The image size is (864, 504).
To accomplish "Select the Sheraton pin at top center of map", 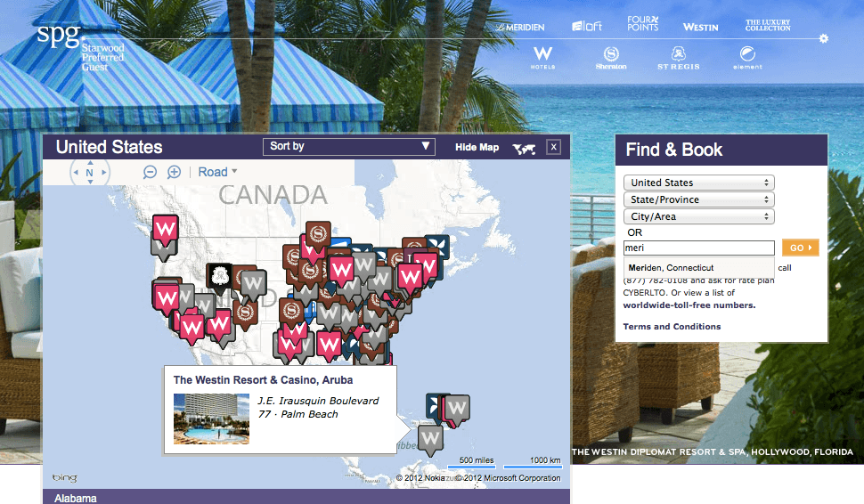I will [318, 236].
